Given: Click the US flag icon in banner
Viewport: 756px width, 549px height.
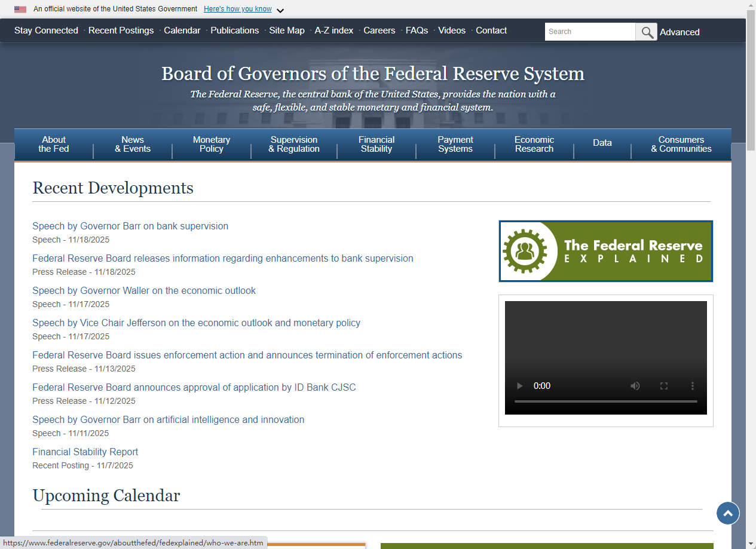Looking at the screenshot, I should (20, 10).
